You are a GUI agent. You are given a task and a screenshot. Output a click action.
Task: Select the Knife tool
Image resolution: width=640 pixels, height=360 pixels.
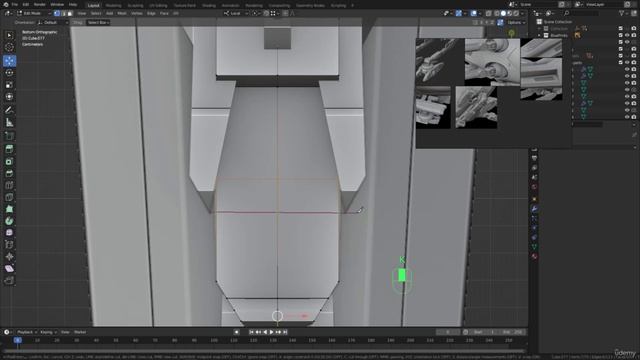(x=9, y=197)
